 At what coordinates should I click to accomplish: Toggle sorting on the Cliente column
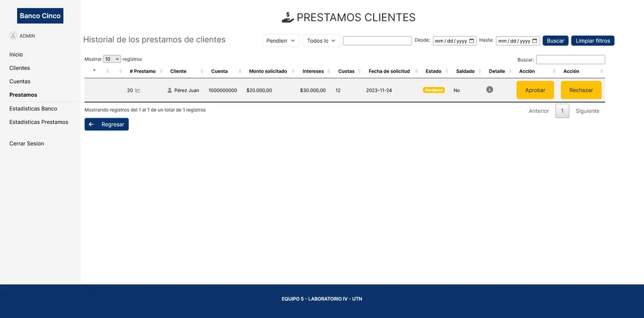178,71
